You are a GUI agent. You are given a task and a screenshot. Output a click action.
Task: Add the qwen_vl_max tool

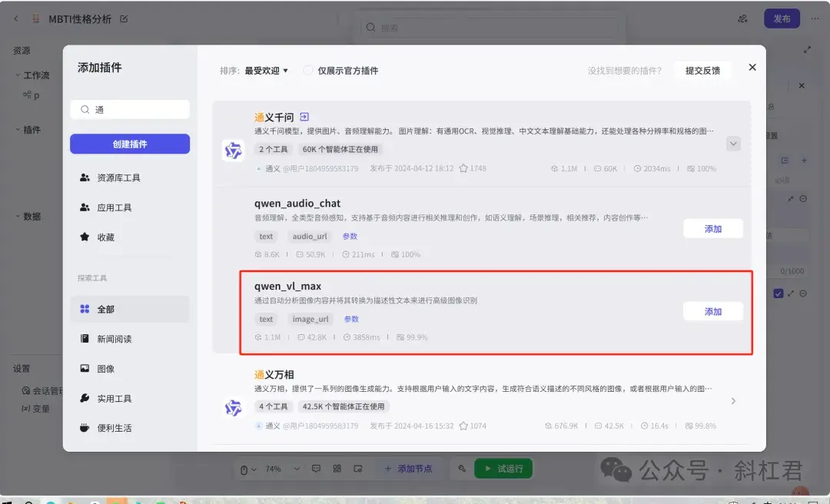point(712,311)
